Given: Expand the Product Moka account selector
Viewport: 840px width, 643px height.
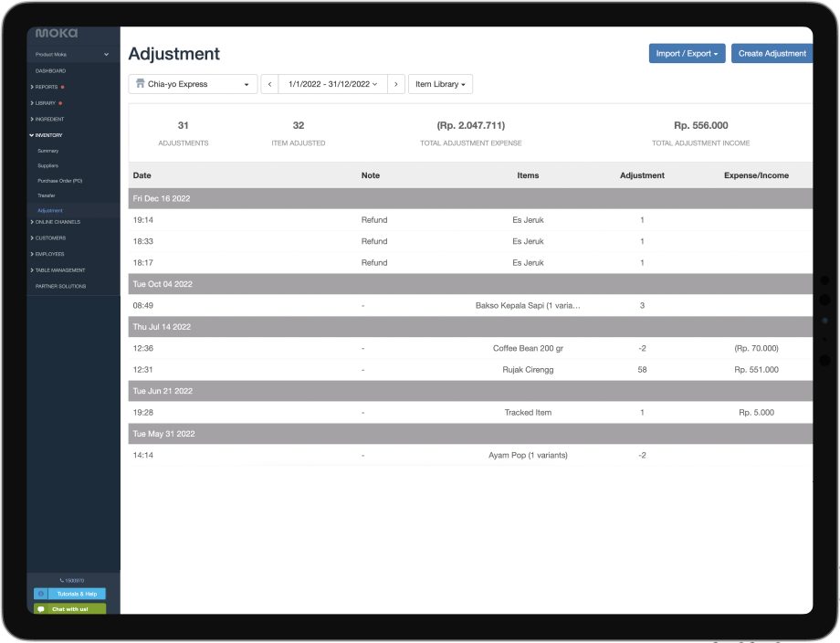Looking at the screenshot, I should 73,54.
